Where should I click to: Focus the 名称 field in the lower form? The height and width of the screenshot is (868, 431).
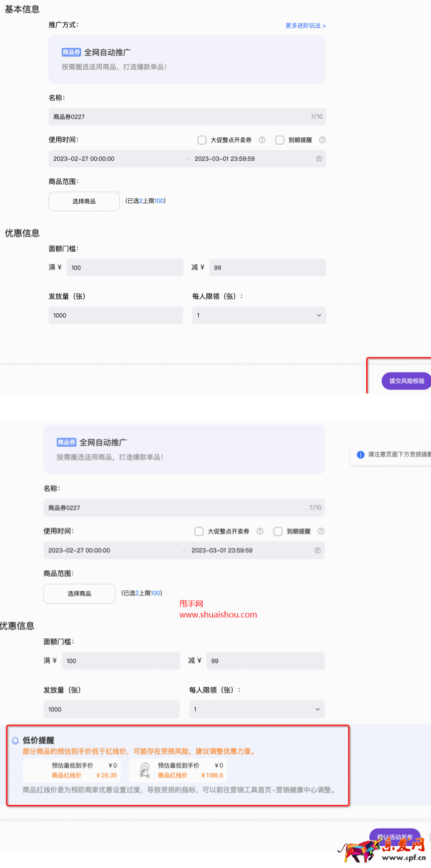[184, 508]
